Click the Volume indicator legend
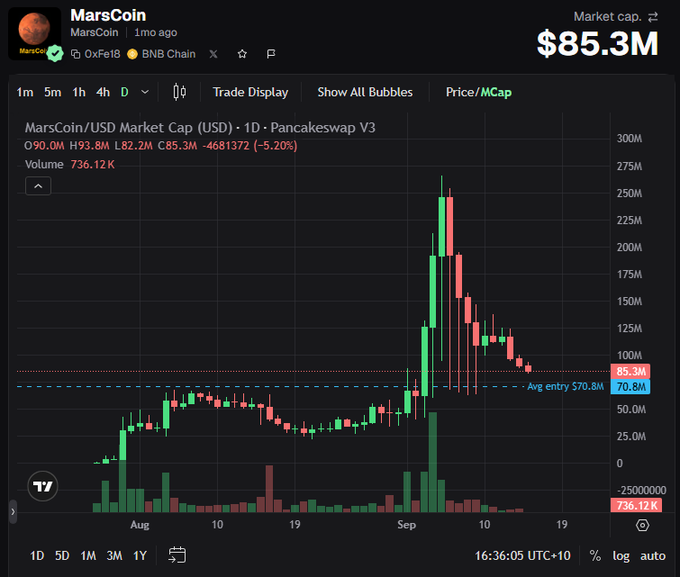680x577 pixels. pos(69,164)
